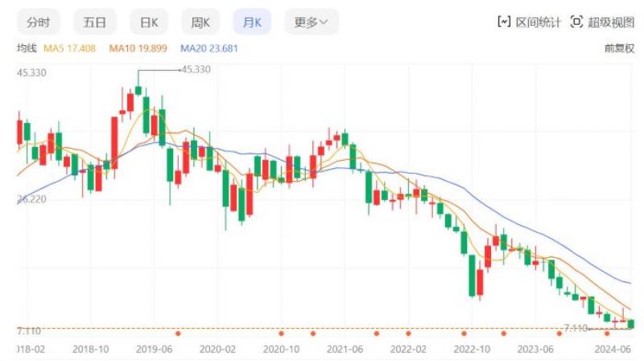Click the 45.330 peak price marker

[196, 69]
